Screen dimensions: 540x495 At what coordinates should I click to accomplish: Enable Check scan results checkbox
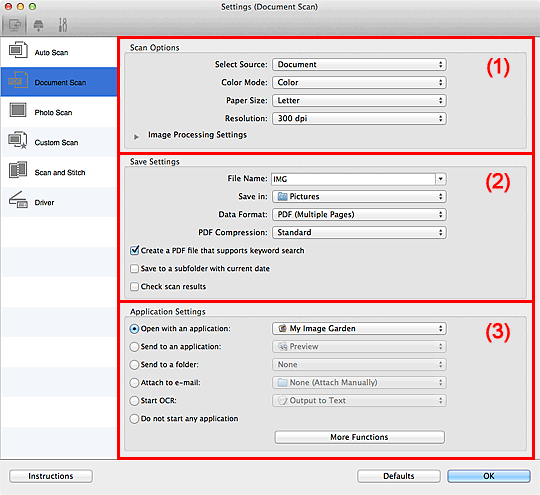point(134,286)
